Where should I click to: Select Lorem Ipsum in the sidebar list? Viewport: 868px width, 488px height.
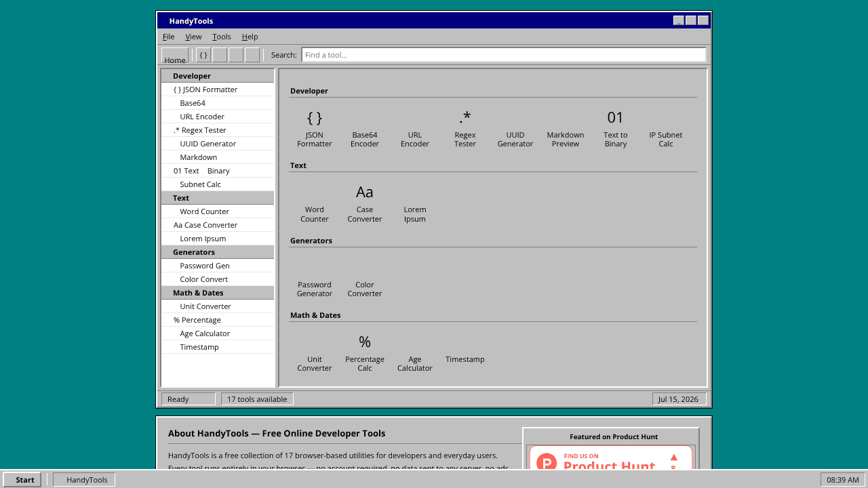point(218,239)
